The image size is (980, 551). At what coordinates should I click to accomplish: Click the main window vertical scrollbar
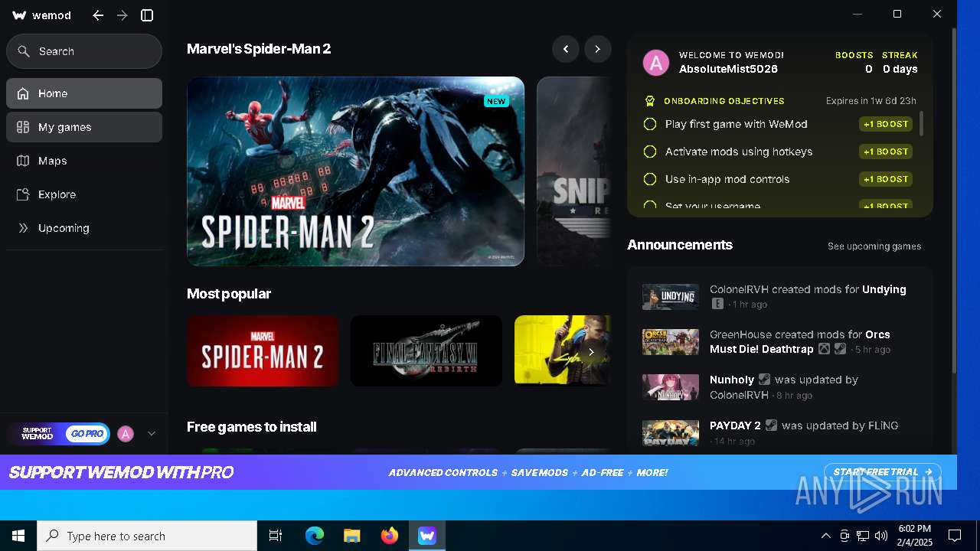[954, 201]
